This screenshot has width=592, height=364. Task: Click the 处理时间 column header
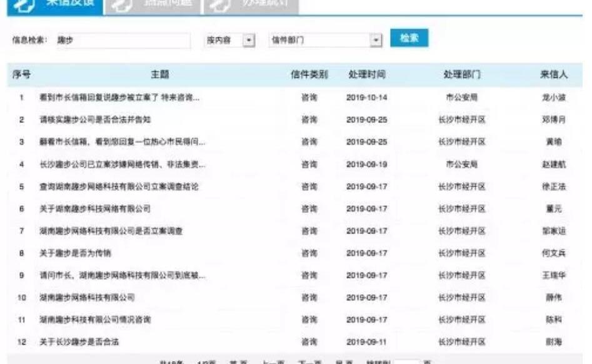point(366,75)
